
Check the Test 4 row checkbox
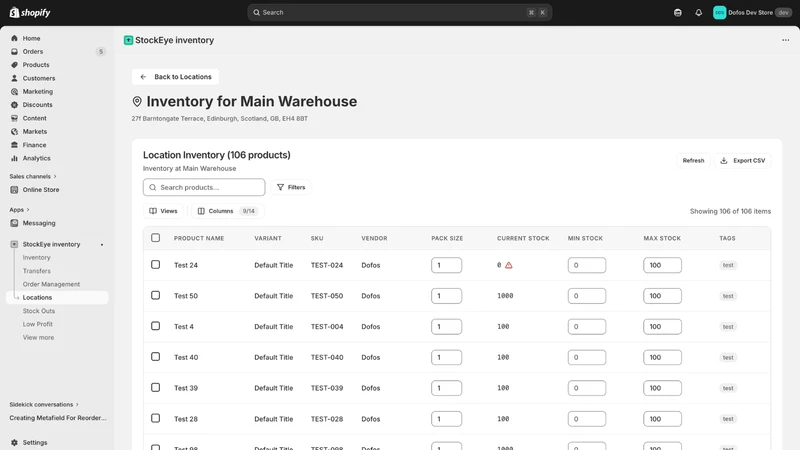[x=156, y=326]
